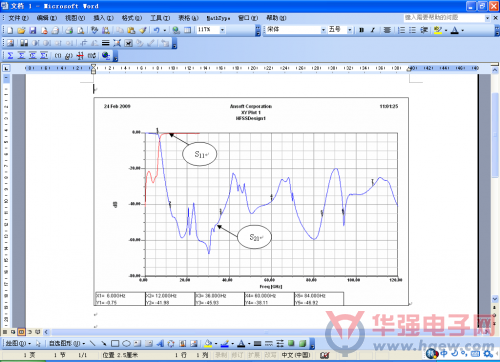Viewport: 500px width, 362px height.
Task: Click the help question input field
Action: tap(444, 18)
